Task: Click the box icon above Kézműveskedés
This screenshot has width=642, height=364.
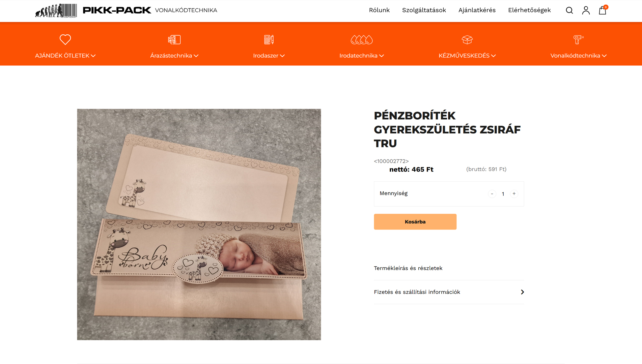Action: point(467,39)
